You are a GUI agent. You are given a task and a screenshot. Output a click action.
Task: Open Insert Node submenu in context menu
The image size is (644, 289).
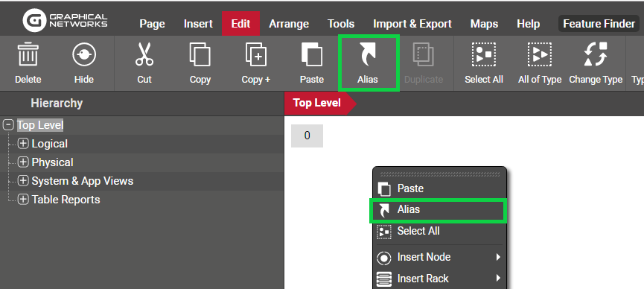[439, 258]
